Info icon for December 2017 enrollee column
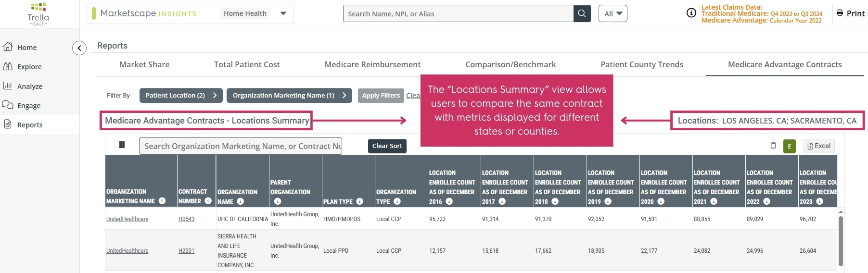 coord(502,201)
